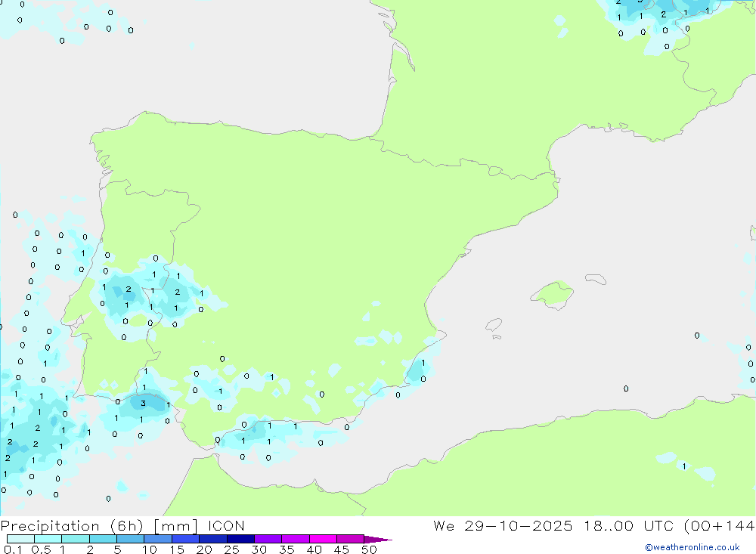Open the weatheronline.co.uk credit link
Image resolution: width=756 pixels, height=554 pixels.
[692, 547]
